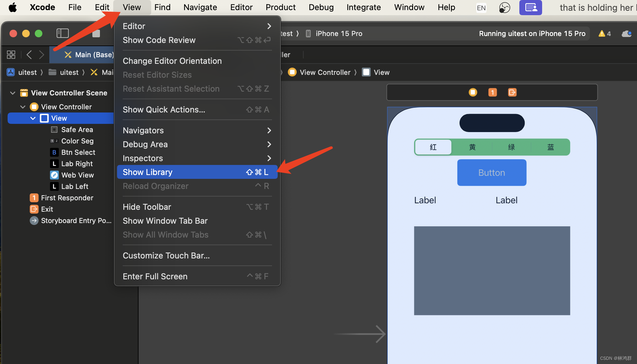
Task: Click the uitest folder icon in breadcrumb
Action: [53, 72]
